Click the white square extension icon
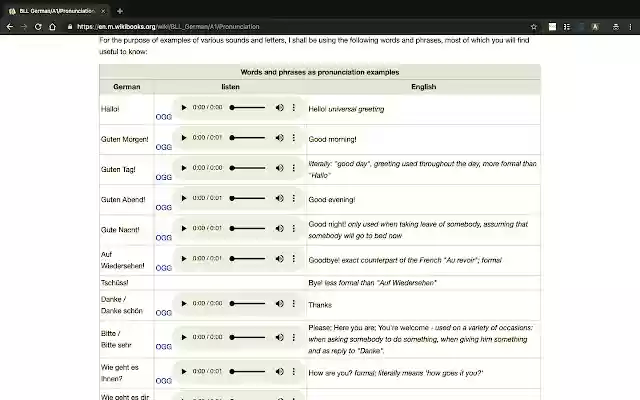Screen dimensions: 640x400 [x=552, y=27]
